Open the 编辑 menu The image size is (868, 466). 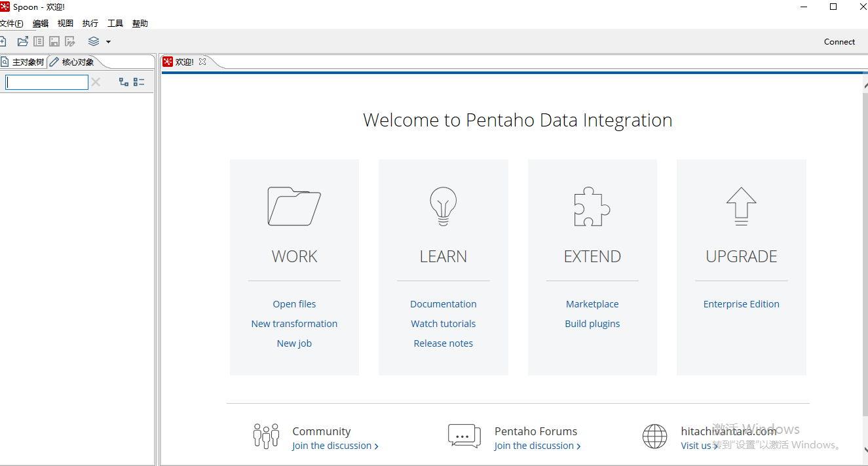[41, 24]
